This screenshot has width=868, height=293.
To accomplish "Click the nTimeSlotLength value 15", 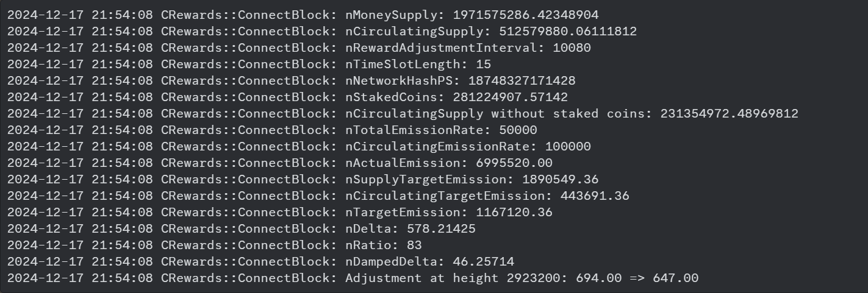I will (484, 63).
